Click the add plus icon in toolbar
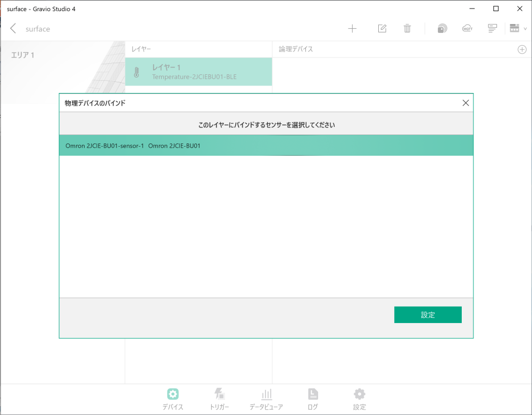The width and height of the screenshot is (532, 415). [352, 29]
